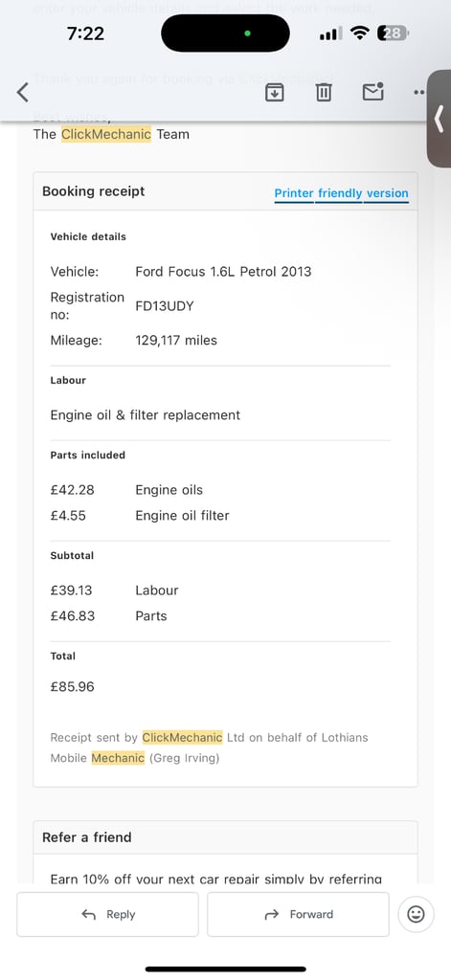
Task: Tap the back arrow to leave the email
Action: coord(23,93)
